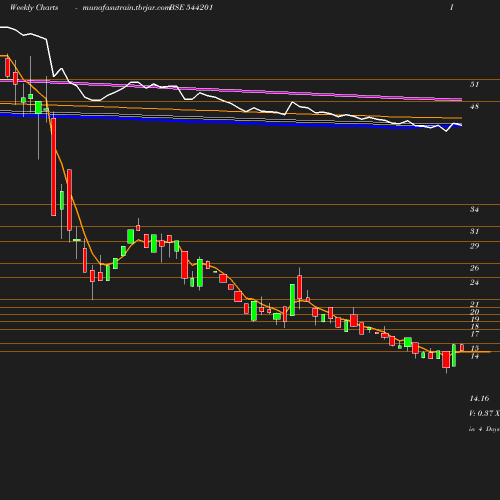Viewport: 500px width, 500px height.
Task: Select the 24 price axis label
Action: pos(474,283)
